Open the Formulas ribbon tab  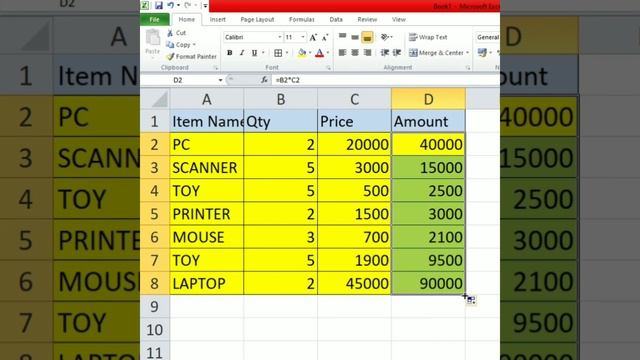tap(302, 20)
